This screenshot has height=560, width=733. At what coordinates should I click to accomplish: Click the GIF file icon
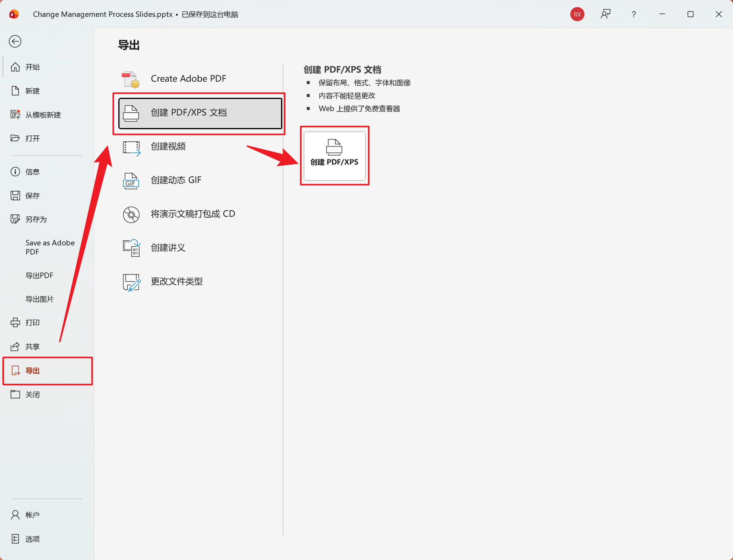click(131, 181)
